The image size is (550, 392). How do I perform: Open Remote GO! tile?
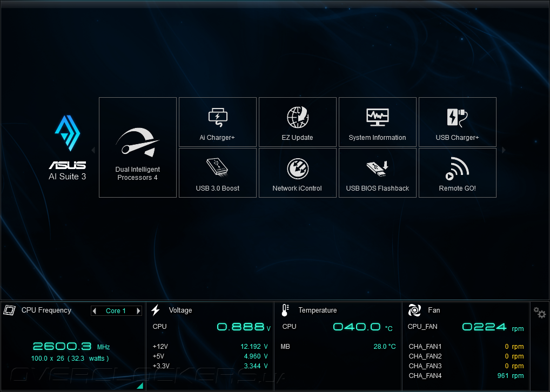[458, 173]
